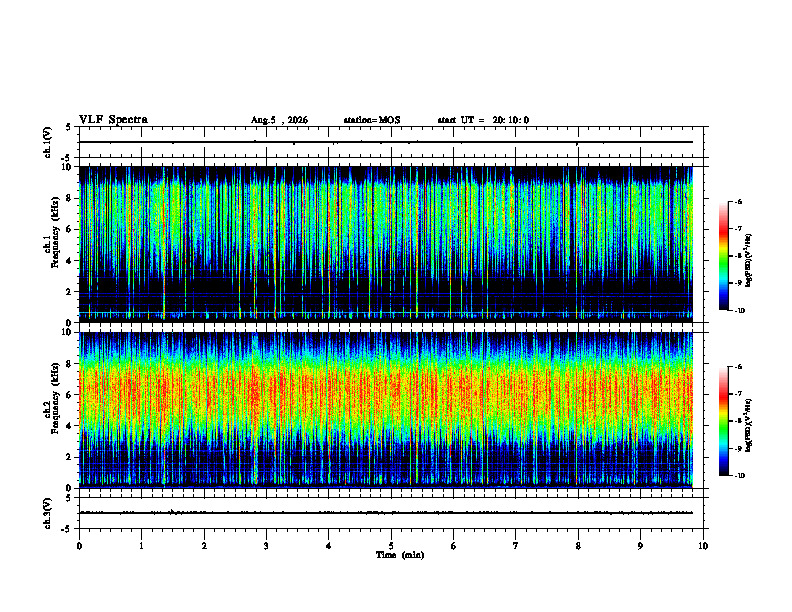Click the "8" kHz tick on ch.1 axis

[69, 198]
